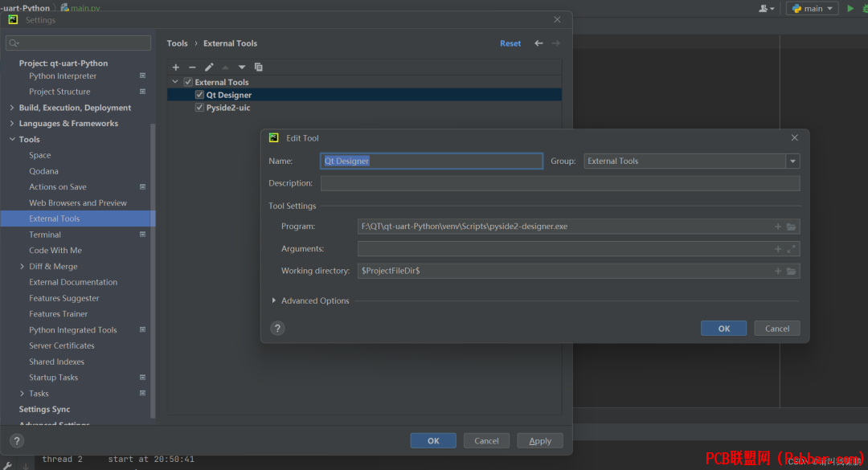Screen dimensions: 868x470
Task: Click into the Description input field
Action: tap(559, 183)
